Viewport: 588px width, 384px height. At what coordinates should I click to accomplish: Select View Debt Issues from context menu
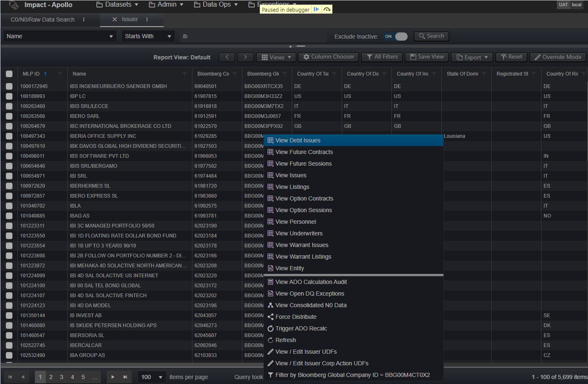(x=298, y=140)
